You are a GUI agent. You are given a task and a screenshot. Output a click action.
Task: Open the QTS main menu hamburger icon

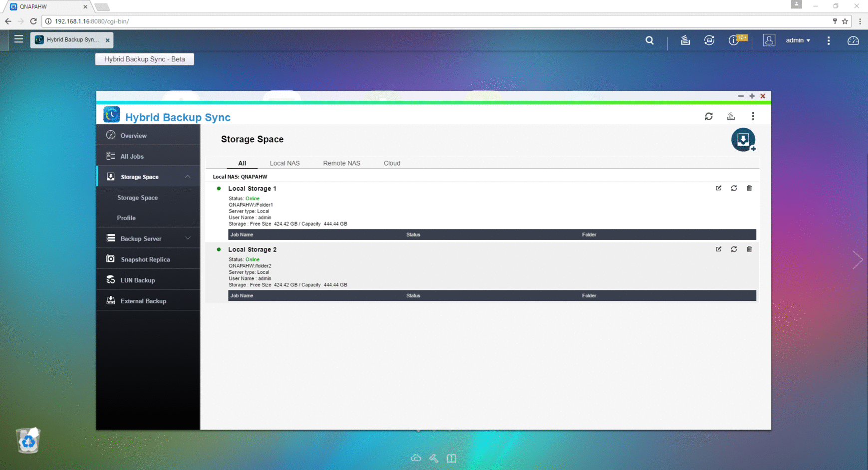[x=18, y=39]
